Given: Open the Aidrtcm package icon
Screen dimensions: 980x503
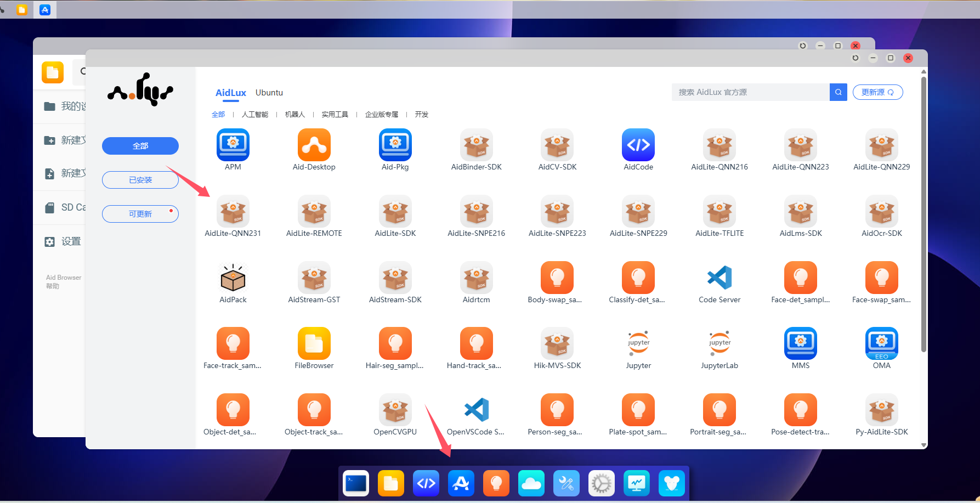Looking at the screenshot, I should tap(477, 278).
